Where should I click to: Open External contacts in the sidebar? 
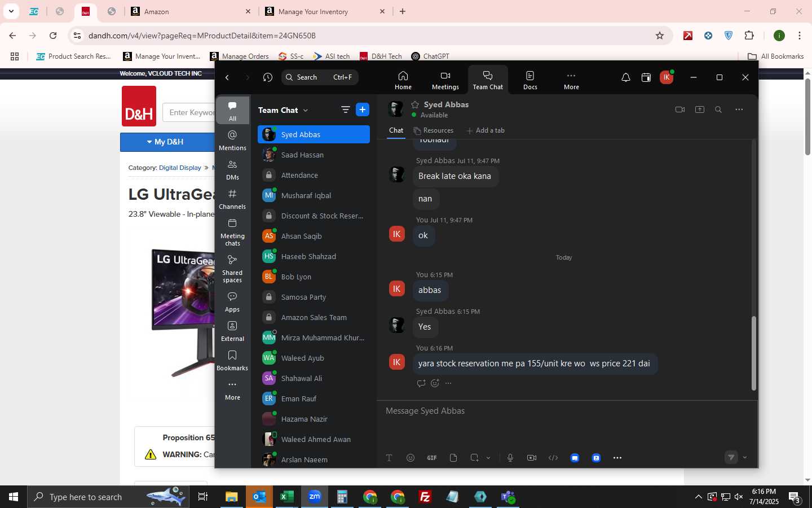point(232,331)
